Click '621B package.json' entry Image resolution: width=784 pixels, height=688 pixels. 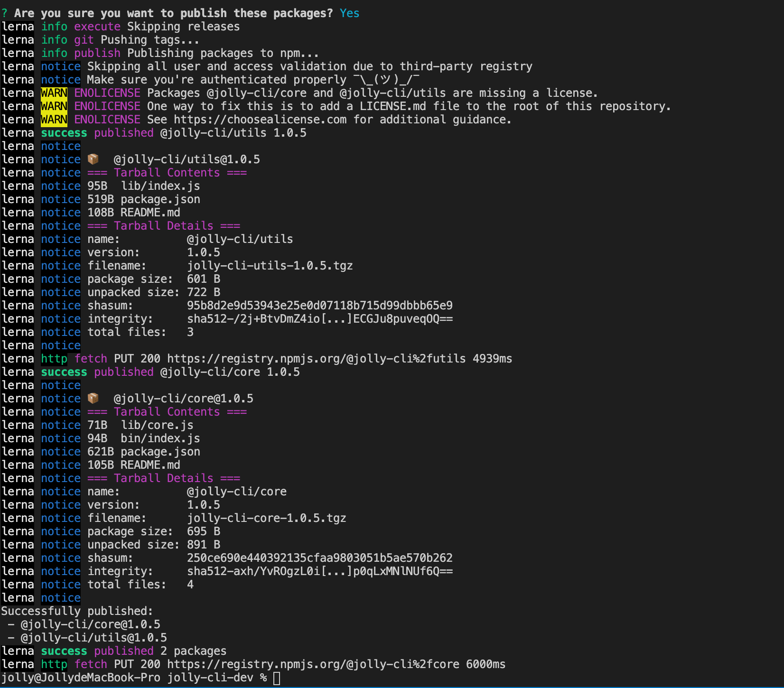click(144, 452)
